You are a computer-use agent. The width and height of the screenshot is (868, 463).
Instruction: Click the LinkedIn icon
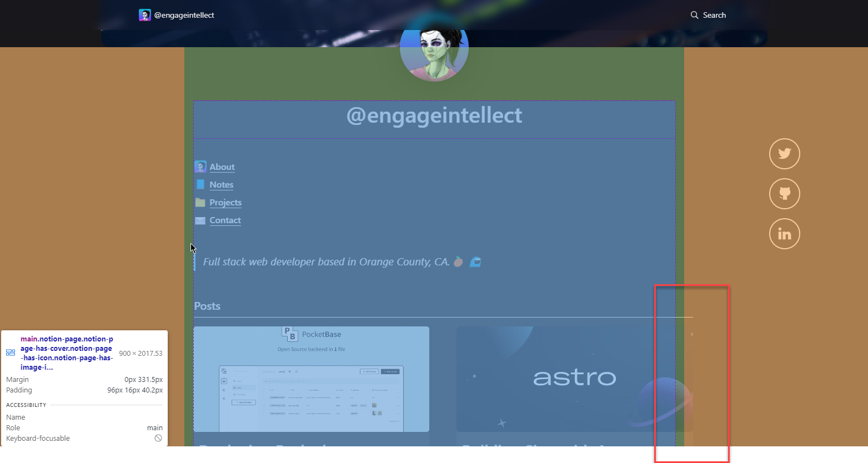tap(784, 234)
